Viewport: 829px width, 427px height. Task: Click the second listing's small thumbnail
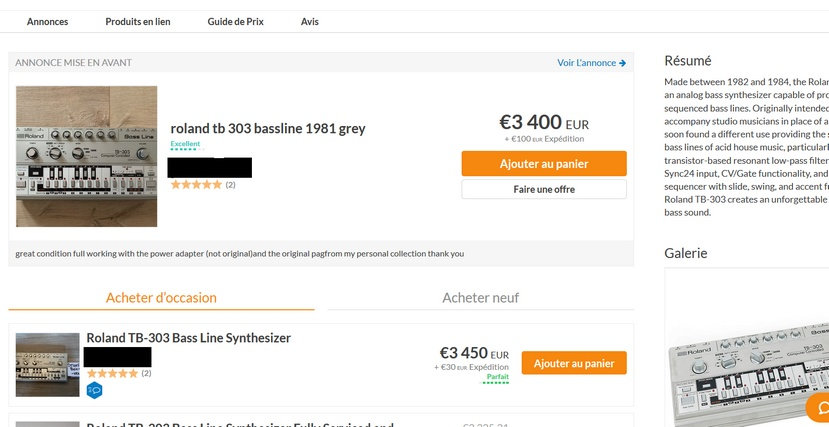(x=48, y=364)
